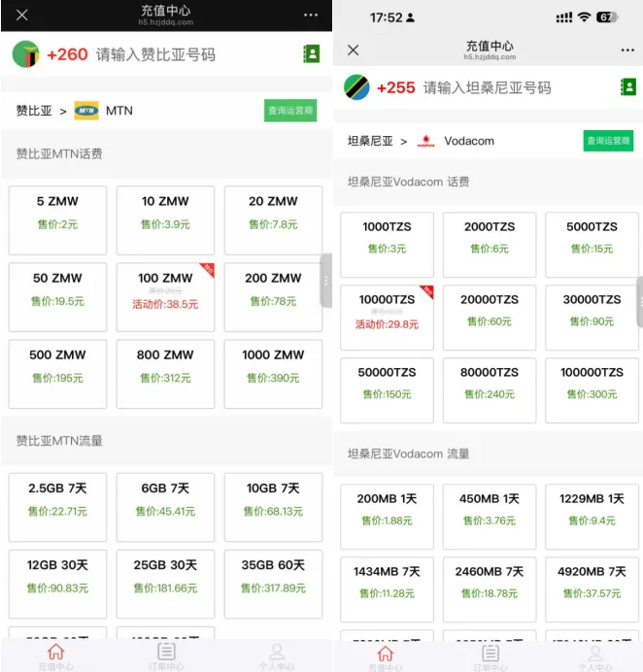Click the +255 country code

pyautogui.click(x=395, y=87)
